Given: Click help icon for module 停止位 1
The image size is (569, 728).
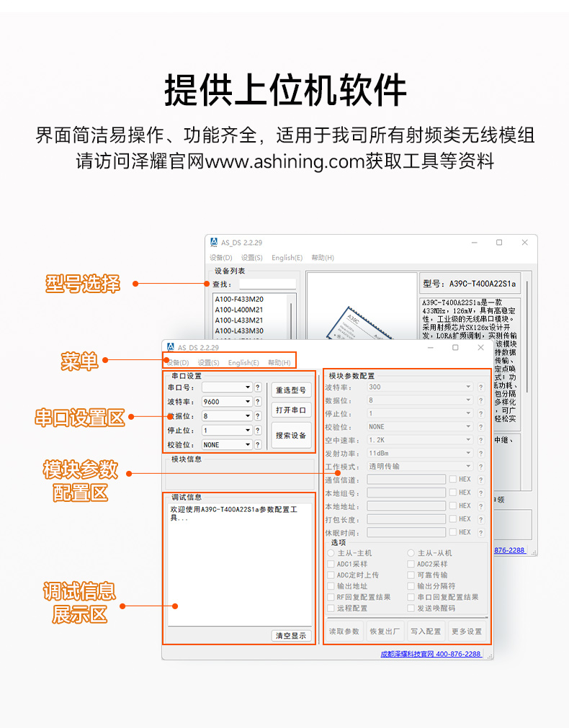Looking at the screenshot, I should (480, 413).
